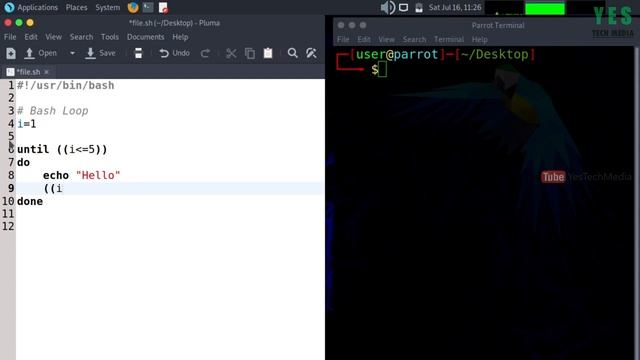The width and height of the screenshot is (640, 360).
Task: Open Pluma Edit menu
Action: [31, 37]
